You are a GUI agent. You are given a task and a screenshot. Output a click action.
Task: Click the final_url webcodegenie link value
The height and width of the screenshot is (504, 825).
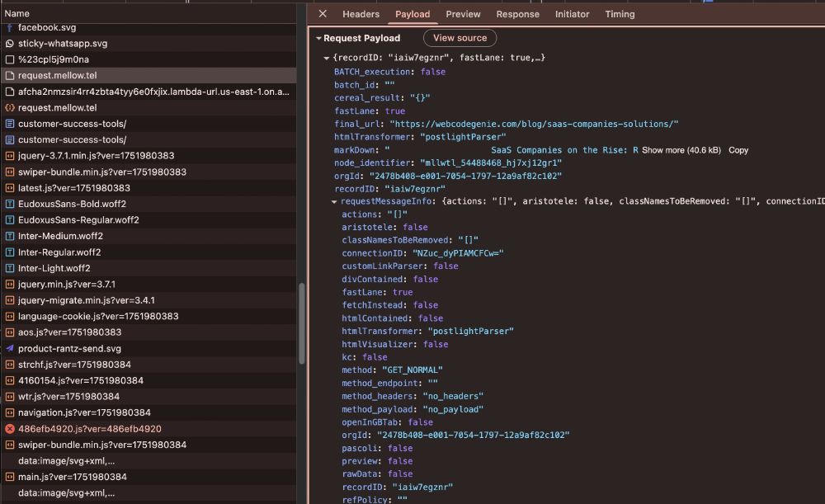tap(534, 125)
